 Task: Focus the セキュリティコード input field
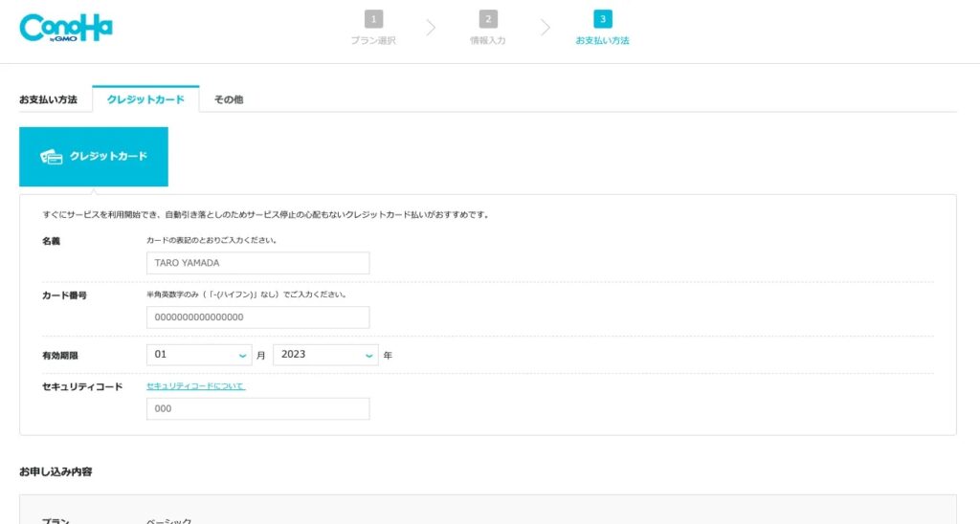click(257, 409)
